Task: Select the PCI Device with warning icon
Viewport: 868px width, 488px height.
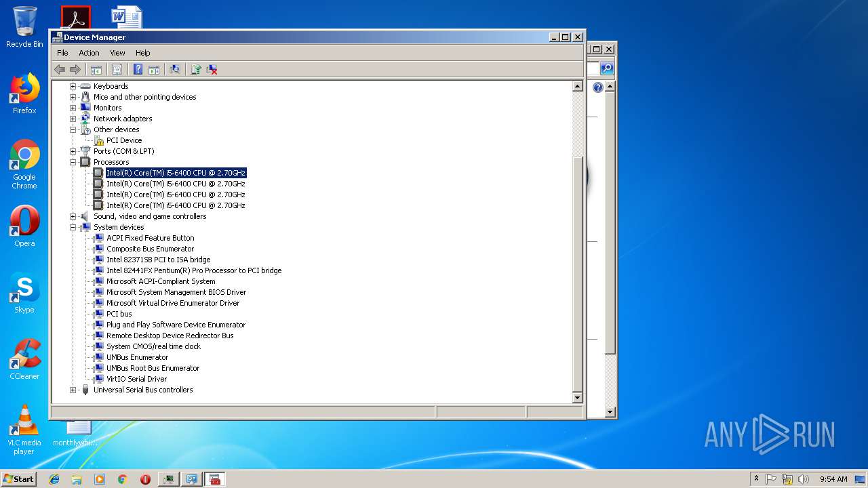Action: pos(124,140)
